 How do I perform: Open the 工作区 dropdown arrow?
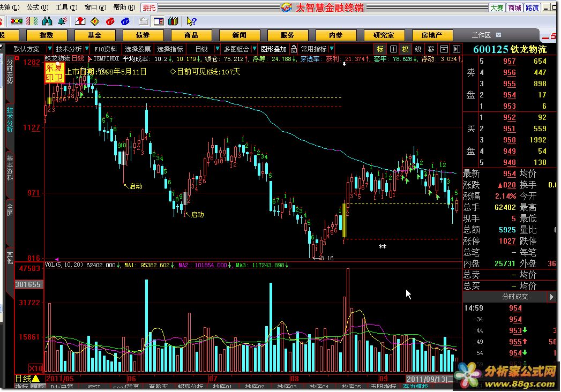tap(498, 35)
